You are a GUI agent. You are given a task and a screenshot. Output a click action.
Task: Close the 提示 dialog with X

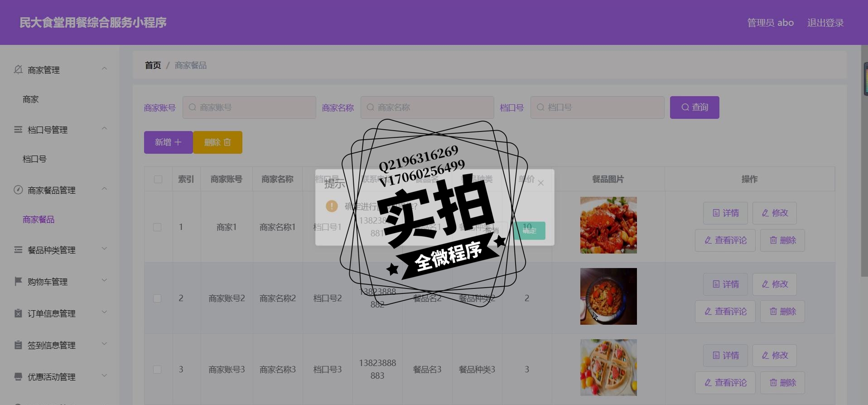coord(541,183)
